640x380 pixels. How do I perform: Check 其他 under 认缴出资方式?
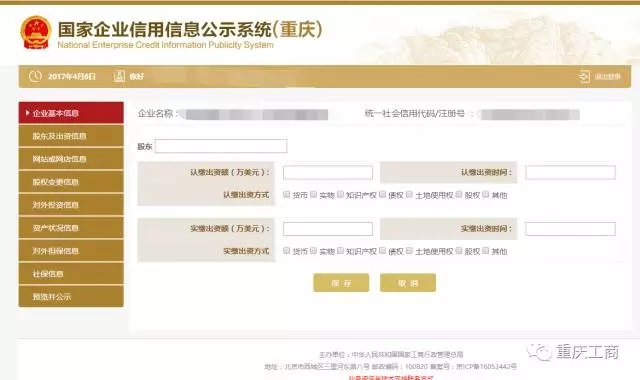(x=485, y=194)
